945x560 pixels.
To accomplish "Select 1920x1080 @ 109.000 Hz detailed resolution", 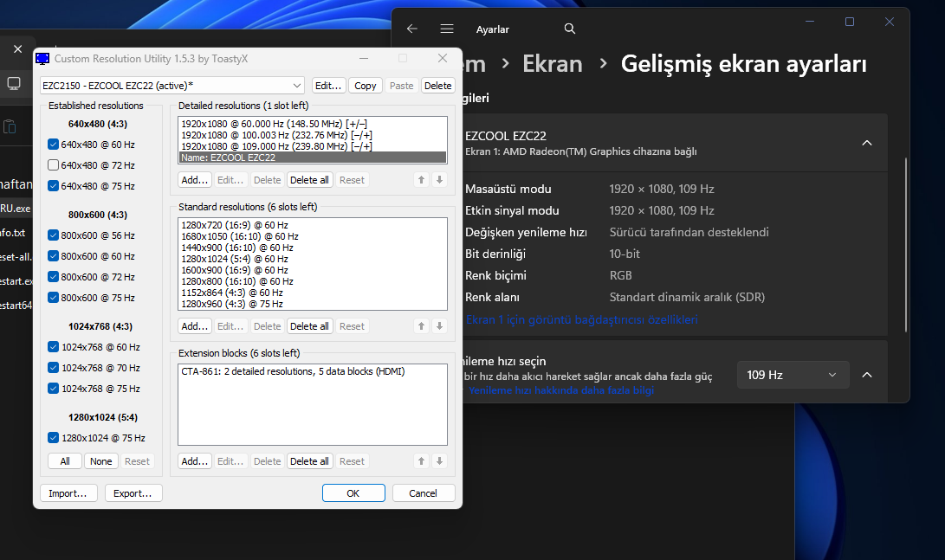I will 312,146.
